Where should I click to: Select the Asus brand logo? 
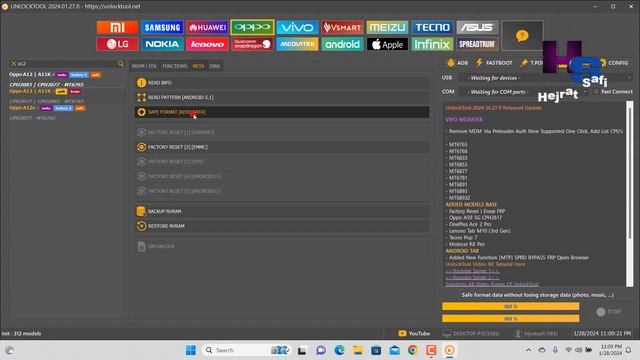[477, 27]
